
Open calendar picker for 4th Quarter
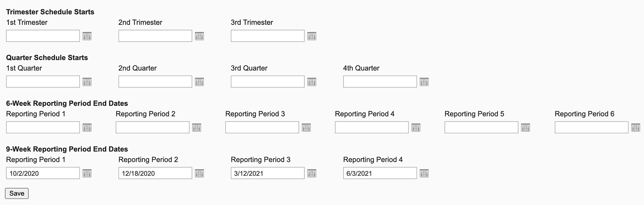click(424, 82)
